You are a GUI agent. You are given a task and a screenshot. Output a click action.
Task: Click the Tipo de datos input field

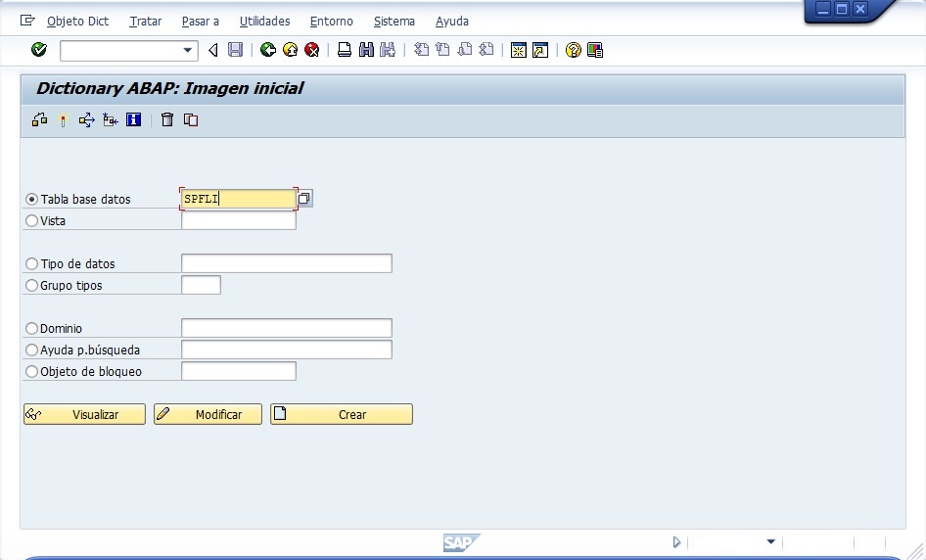pos(287,263)
